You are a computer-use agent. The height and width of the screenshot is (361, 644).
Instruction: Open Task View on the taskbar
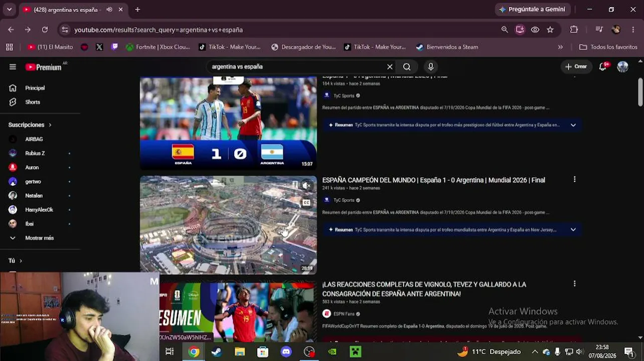pos(170,352)
